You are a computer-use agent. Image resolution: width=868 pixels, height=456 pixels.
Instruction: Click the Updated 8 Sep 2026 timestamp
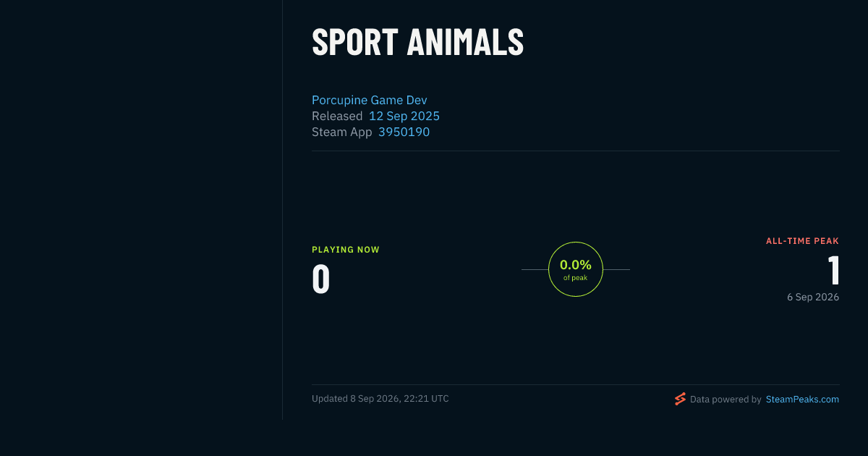tap(380, 399)
